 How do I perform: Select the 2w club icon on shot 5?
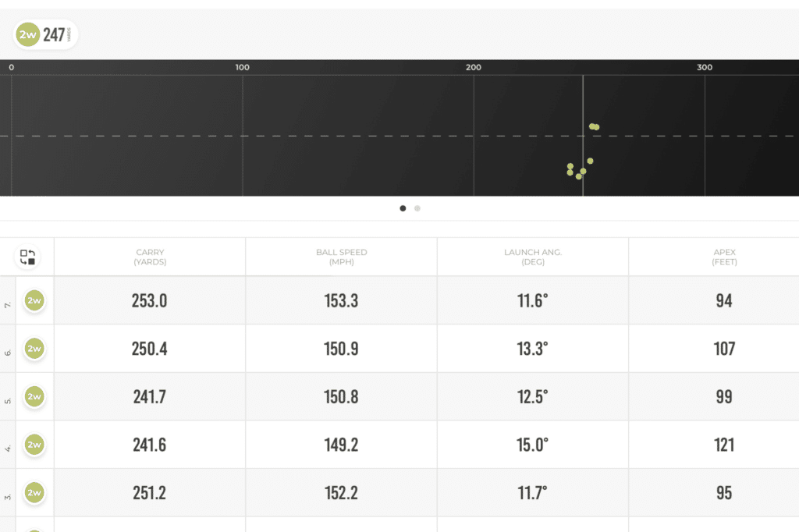(34, 396)
